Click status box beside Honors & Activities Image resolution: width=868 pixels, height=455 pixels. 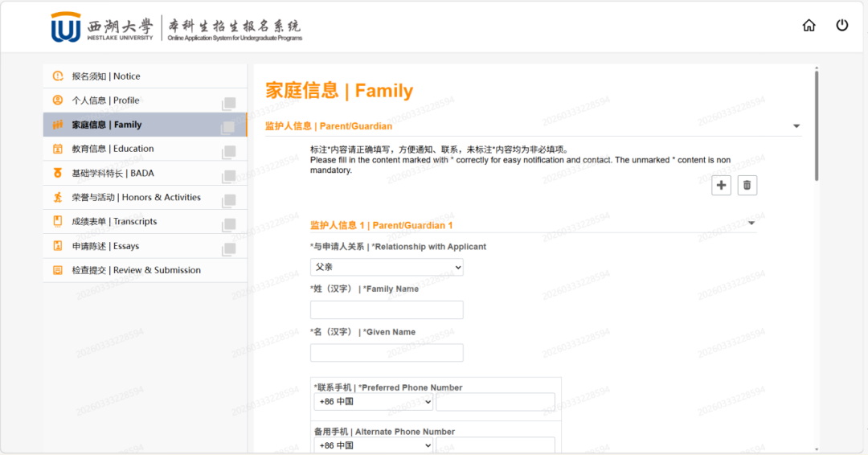coord(228,200)
